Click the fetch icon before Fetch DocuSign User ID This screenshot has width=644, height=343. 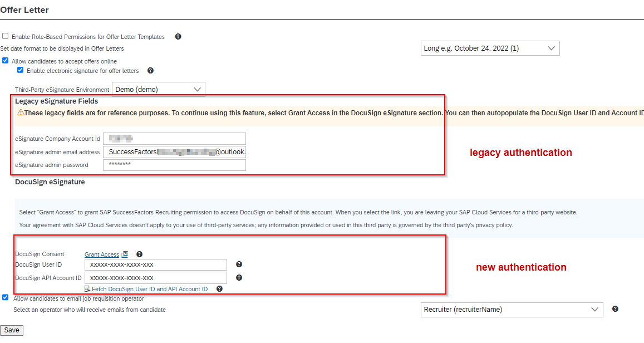point(87,289)
